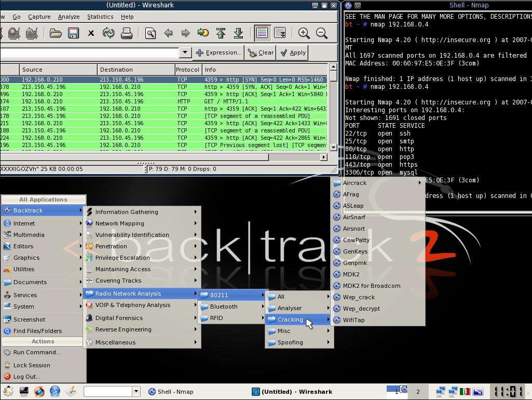Sort packets by the Destination column header
Image resolution: width=532 pixels, height=400 pixels.
(x=136, y=70)
